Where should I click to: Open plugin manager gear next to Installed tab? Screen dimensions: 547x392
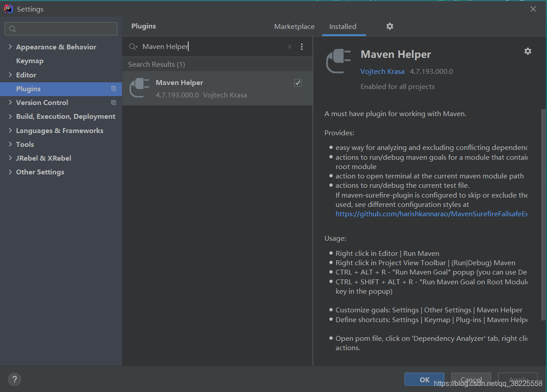click(x=390, y=26)
